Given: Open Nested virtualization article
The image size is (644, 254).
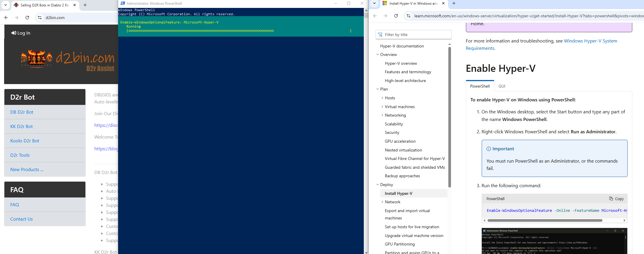Looking at the screenshot, I should click(x=403, y=150).
